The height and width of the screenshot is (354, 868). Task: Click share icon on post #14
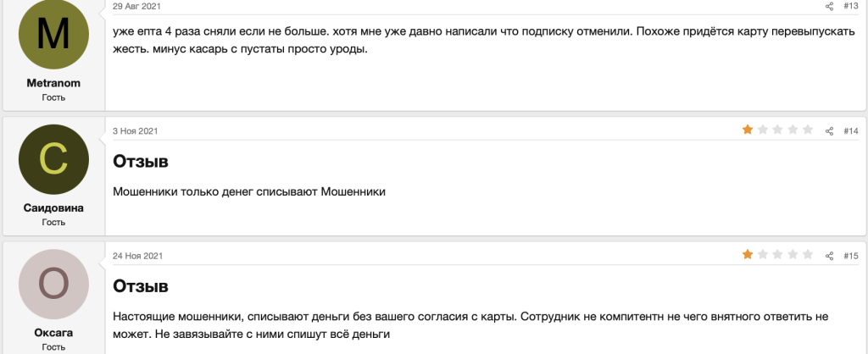click(830, 130)
